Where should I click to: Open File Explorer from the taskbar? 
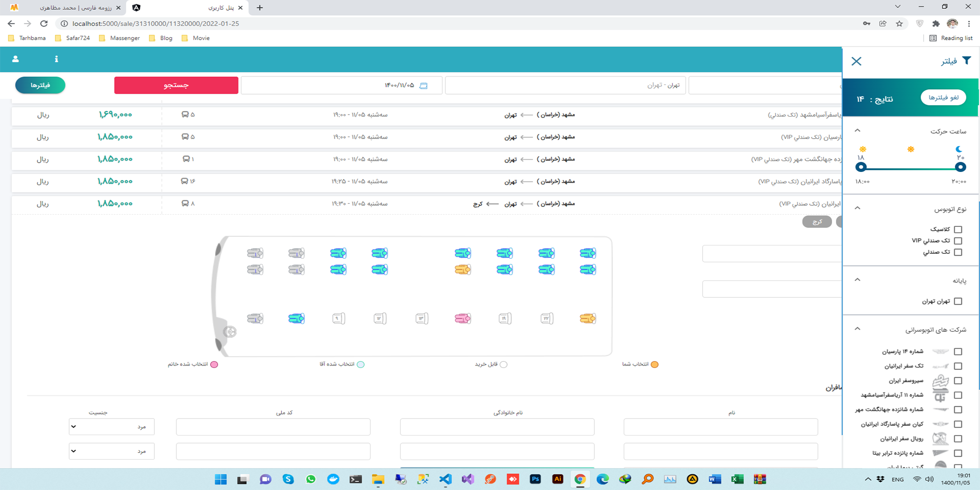(x=378, y=479)
